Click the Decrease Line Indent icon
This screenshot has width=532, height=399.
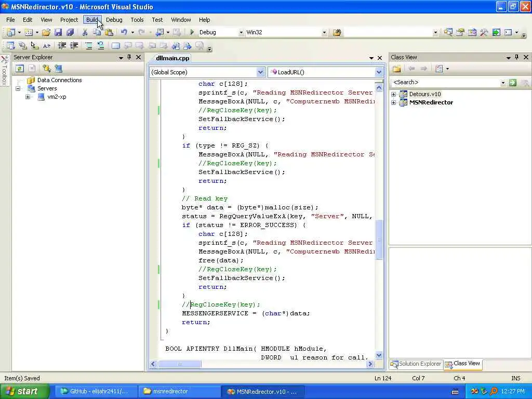click(x=62, y=46)
